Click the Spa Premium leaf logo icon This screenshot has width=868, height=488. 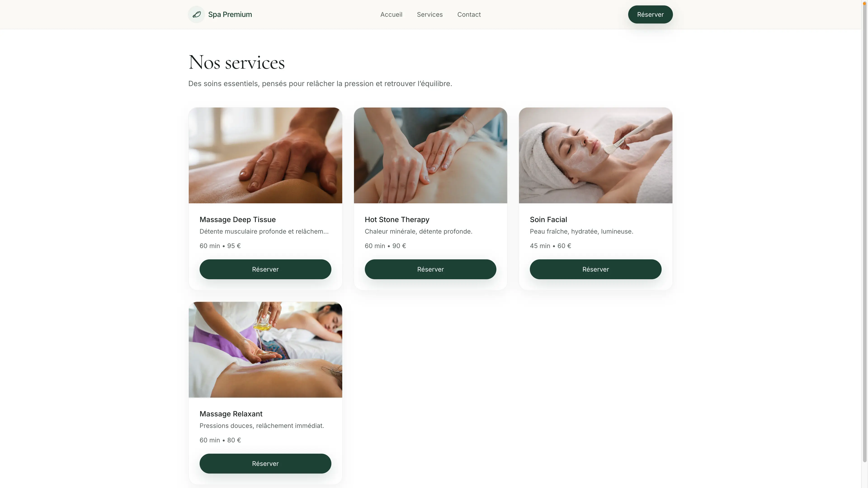196,14
